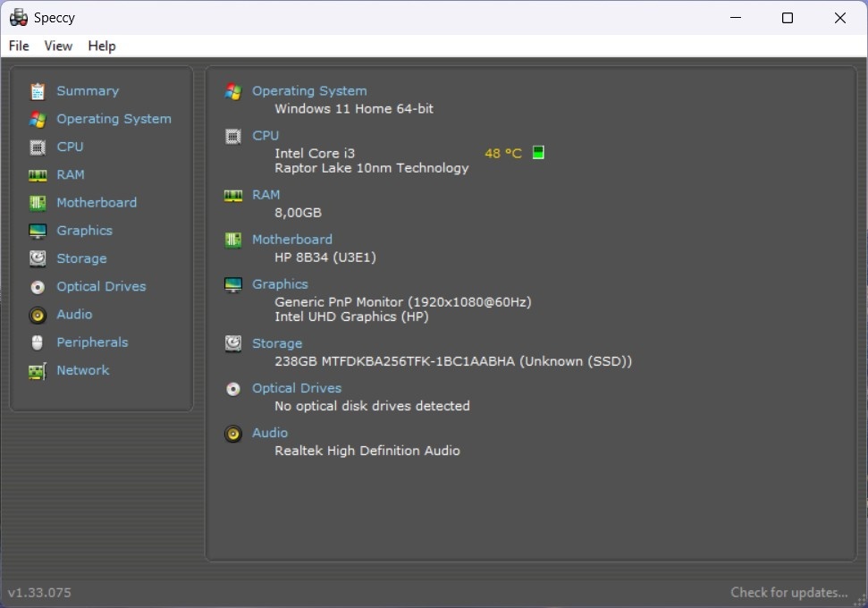
Task: Click the Graphics monitor icon in the sidebar
Action: click(37, 230)
